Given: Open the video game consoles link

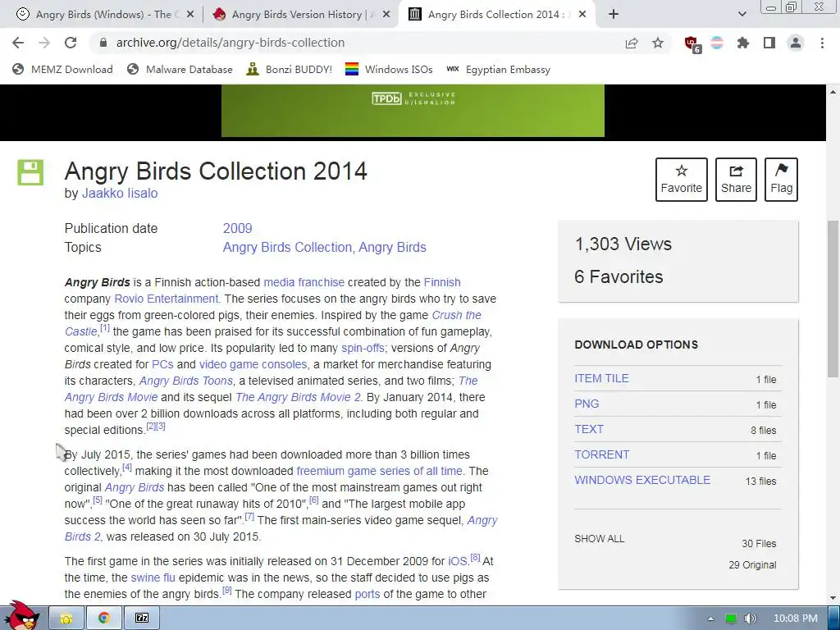Looking at the screenshot, I should tap(253, 365).
